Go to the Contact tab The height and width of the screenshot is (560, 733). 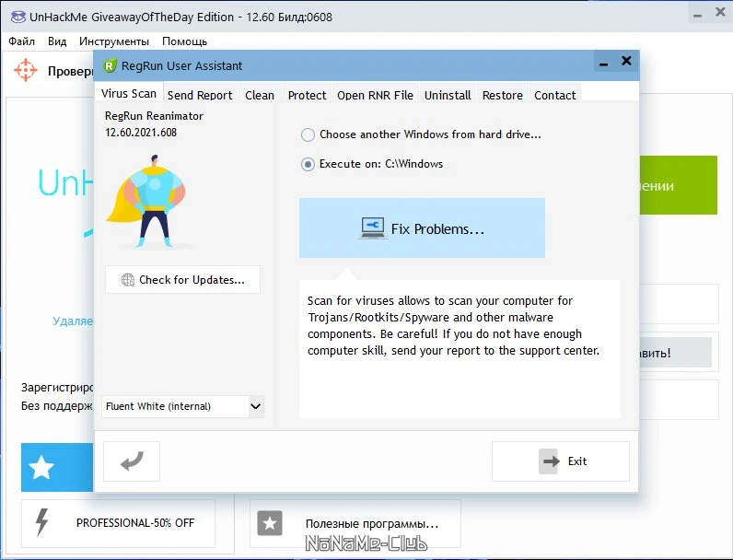click(555, 95)
